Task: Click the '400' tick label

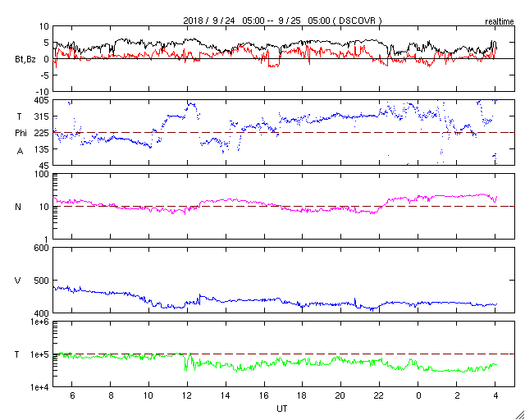Action: (42, 313)
